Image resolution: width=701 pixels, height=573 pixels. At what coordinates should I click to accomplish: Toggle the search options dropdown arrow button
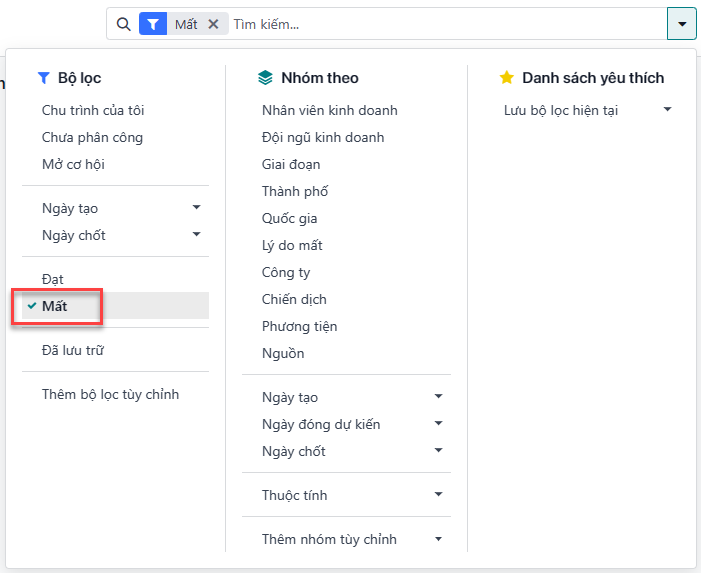coord(681,24)
